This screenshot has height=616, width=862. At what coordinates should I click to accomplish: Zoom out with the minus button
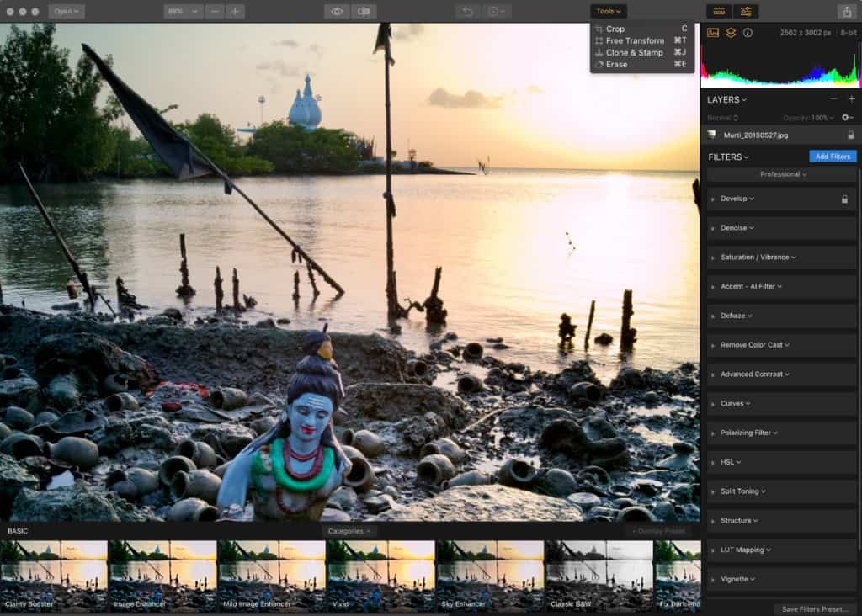tap(215, 11)
